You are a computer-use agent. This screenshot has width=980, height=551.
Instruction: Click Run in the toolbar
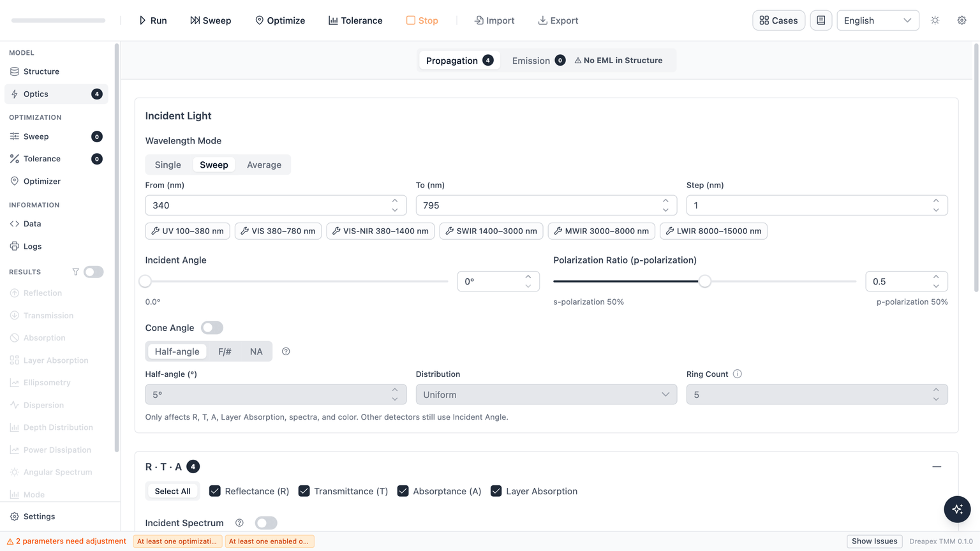(x=153, y=20)
